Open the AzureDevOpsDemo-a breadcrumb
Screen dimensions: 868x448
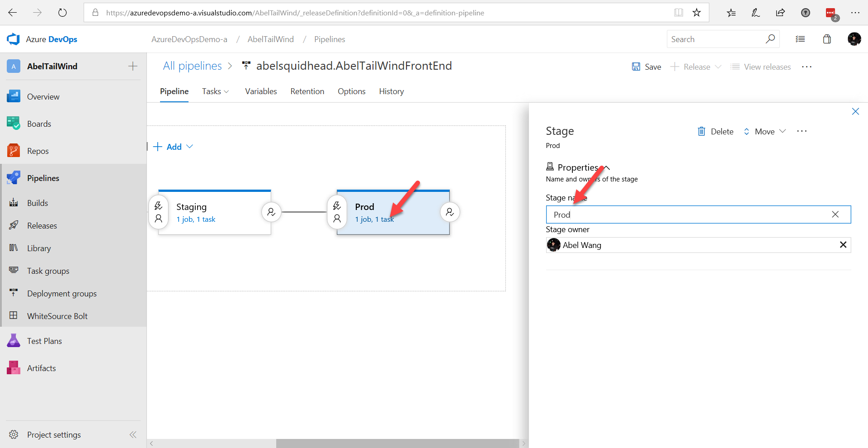pos(189,39)
